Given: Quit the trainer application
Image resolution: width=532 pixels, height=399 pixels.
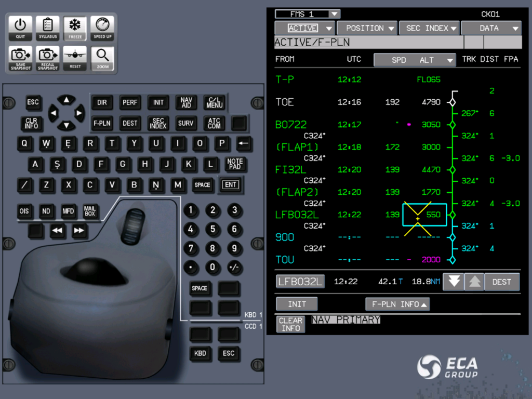Looking at the screenshot, I should click(x=20, y=28).
